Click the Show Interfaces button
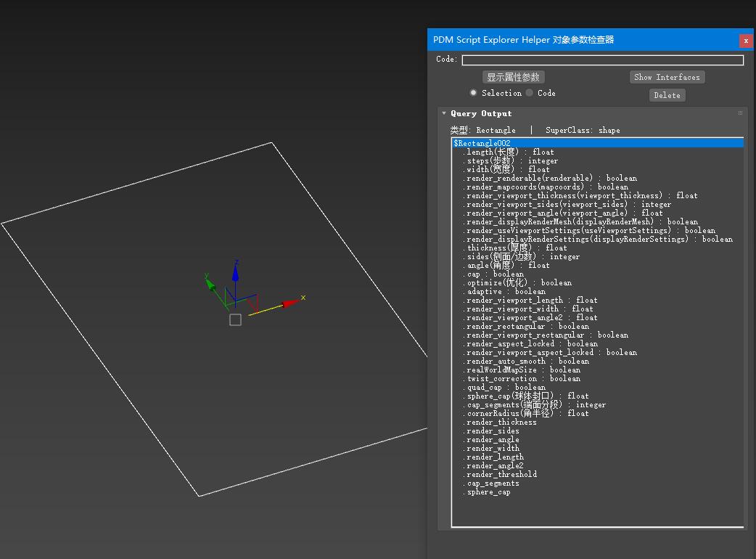This screenshot has height=559, width=756. pos(667,77)
